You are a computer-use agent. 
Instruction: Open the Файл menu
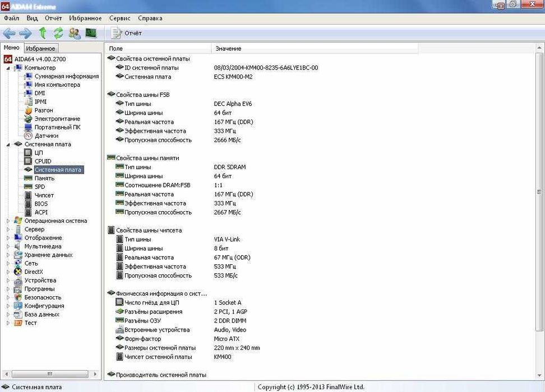(x=11, y=18)
